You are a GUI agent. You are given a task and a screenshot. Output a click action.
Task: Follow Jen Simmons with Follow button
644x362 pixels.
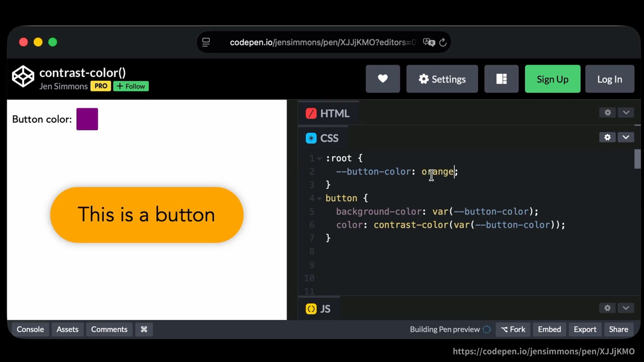[x=131, y=86]
